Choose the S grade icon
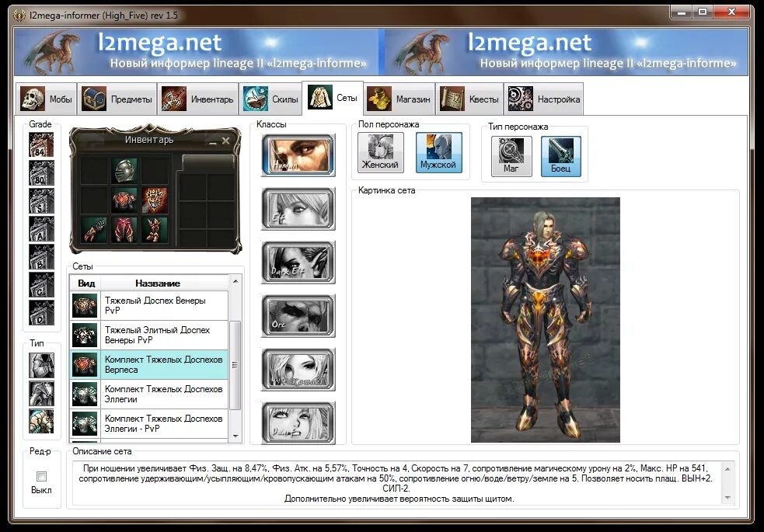Screen dimensions: 764x532 pos(41,201)
